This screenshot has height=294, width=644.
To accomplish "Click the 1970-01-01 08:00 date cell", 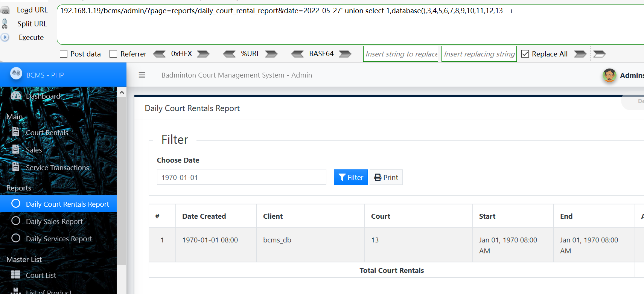I will [x=216, y=245].
